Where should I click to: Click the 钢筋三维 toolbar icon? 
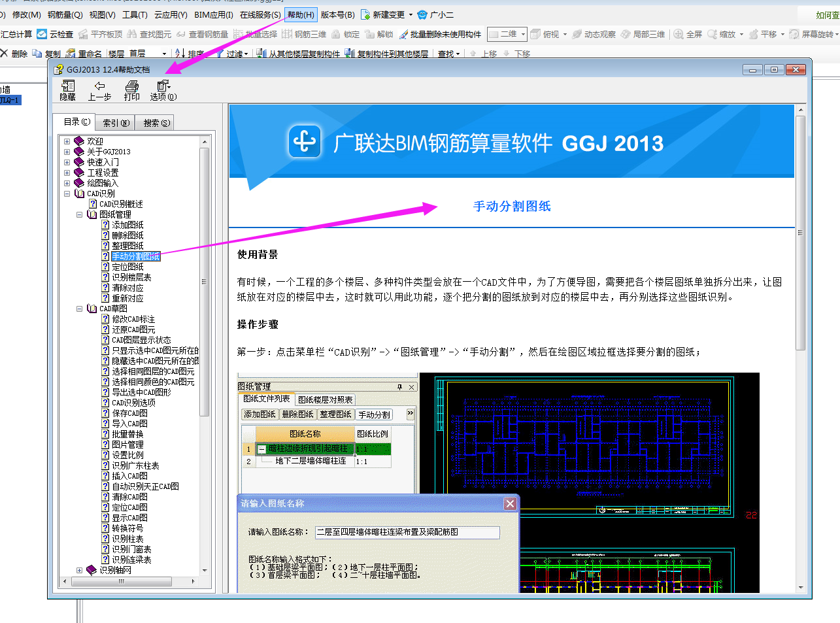tap(304, 34)
